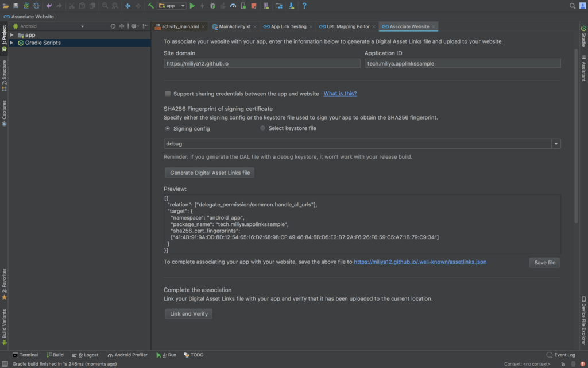Open the Build tool window
Screen dimensions: 588x368
click(55, 355)
